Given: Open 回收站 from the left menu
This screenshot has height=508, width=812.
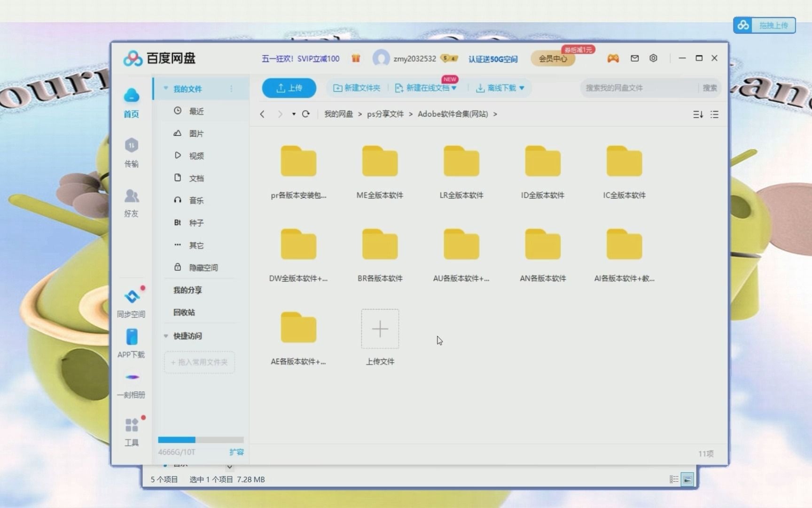Looking at the screenshot, I should [184, 312].
